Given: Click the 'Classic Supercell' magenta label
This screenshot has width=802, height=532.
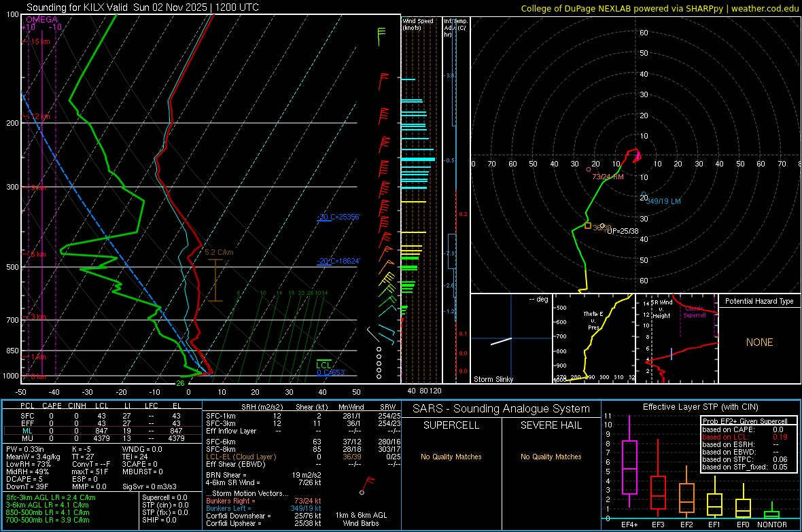Looking at the screenshot, I should coord(694,312).
